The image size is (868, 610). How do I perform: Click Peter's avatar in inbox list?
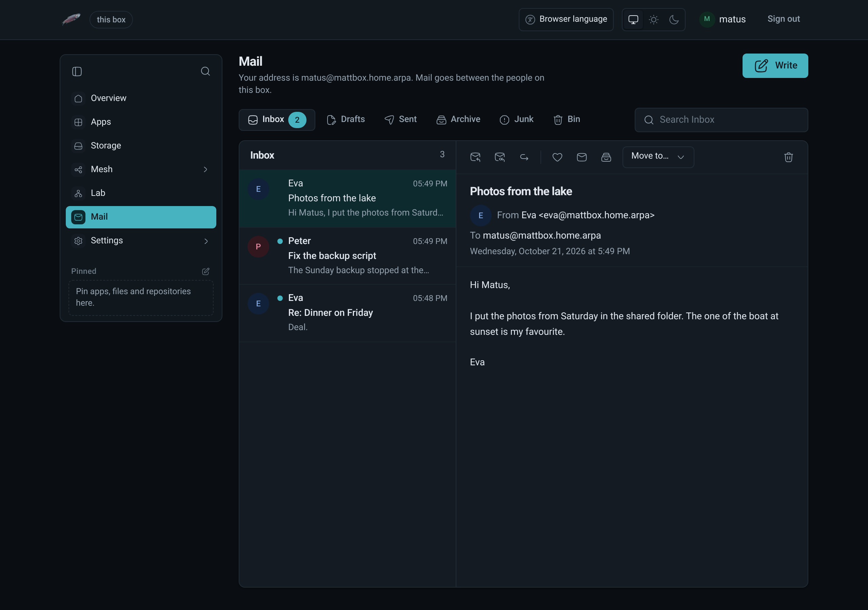tap(258, 246)
